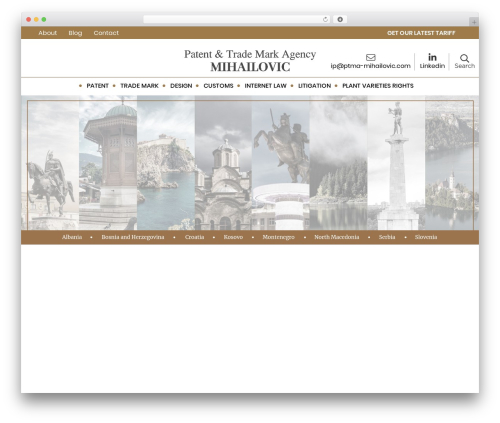Open North Macedonia country link
Screen dimensions: 500x423
pos(337,237)
